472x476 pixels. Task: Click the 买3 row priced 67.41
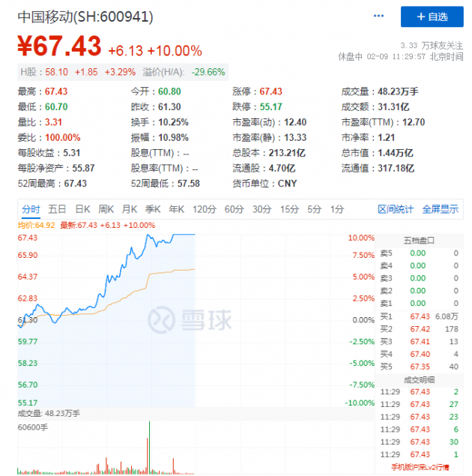pyautogui.click(x=419, y=342)
